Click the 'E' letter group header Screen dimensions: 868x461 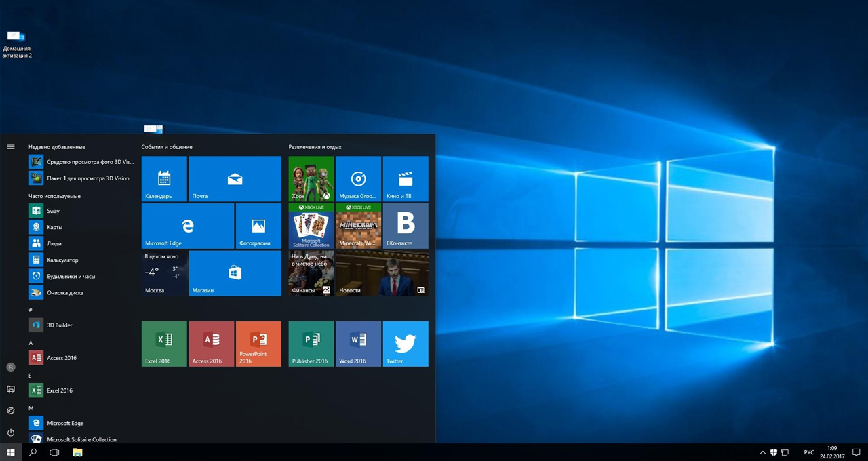31,376
